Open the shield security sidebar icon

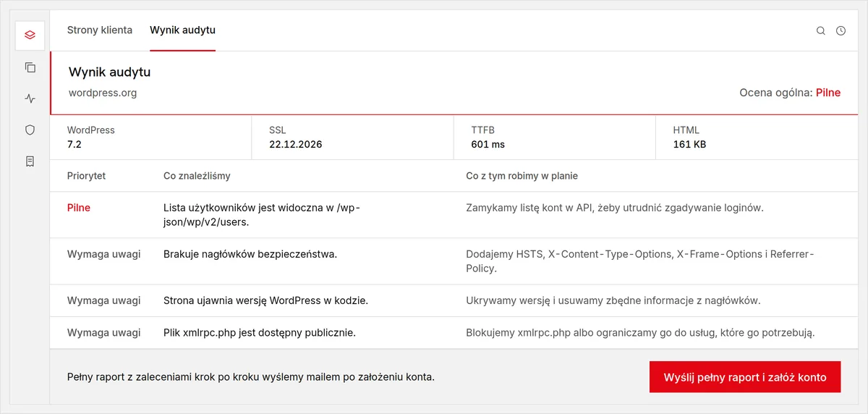click(30, 130)
